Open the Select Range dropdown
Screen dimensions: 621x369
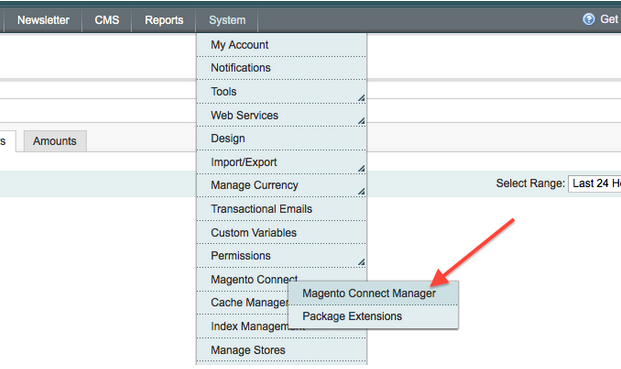594,184
